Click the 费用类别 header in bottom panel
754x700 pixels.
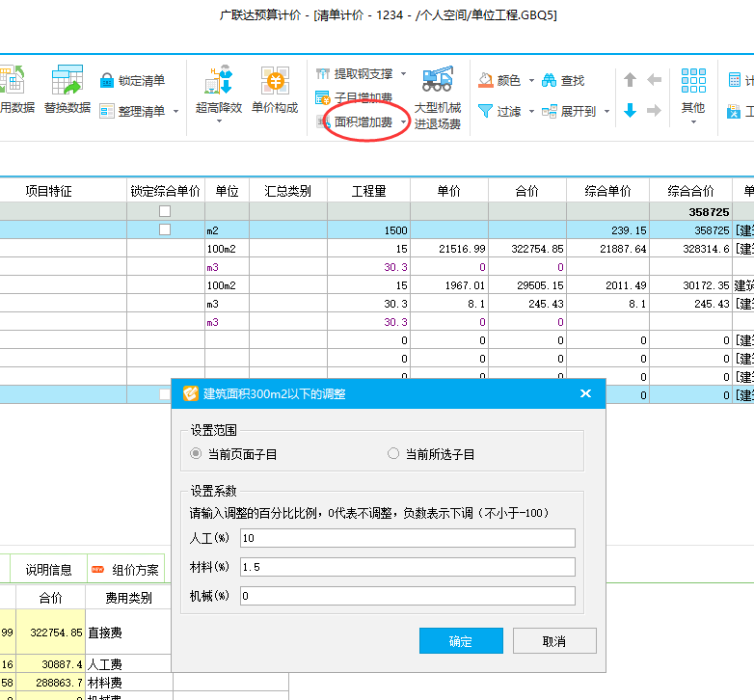coord(128,598)
